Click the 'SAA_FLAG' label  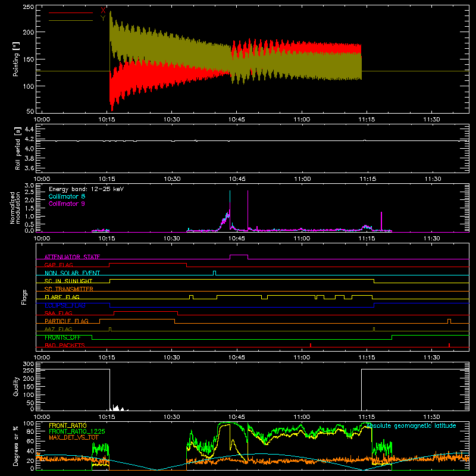[x=58, y=314]
